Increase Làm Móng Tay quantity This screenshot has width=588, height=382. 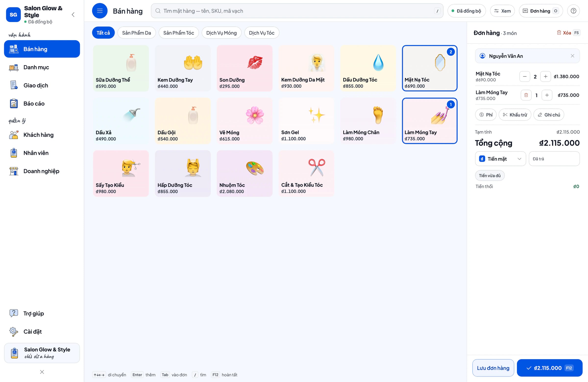pyautogui.click(x=547, y=95)
